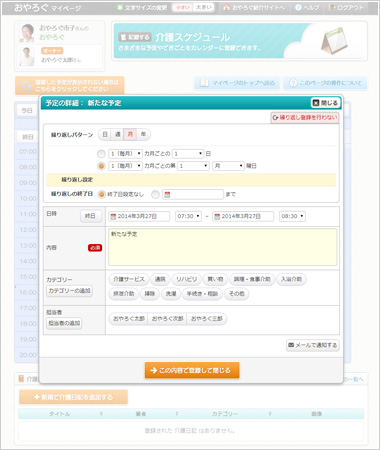Click the おやろぐ市子 profile photo

27,33
